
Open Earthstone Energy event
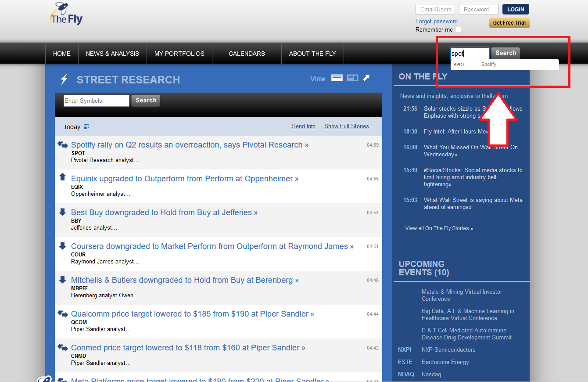coord(445,362)
